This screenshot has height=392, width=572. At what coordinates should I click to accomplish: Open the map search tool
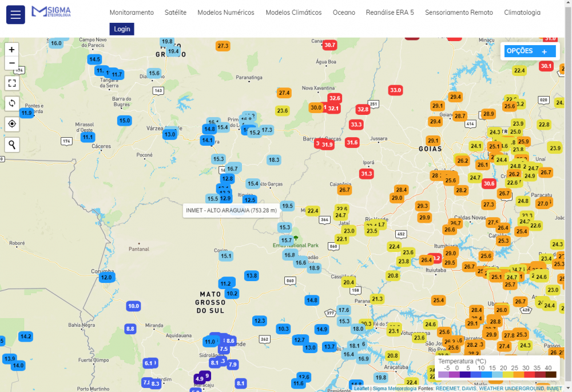click(12, 145)
